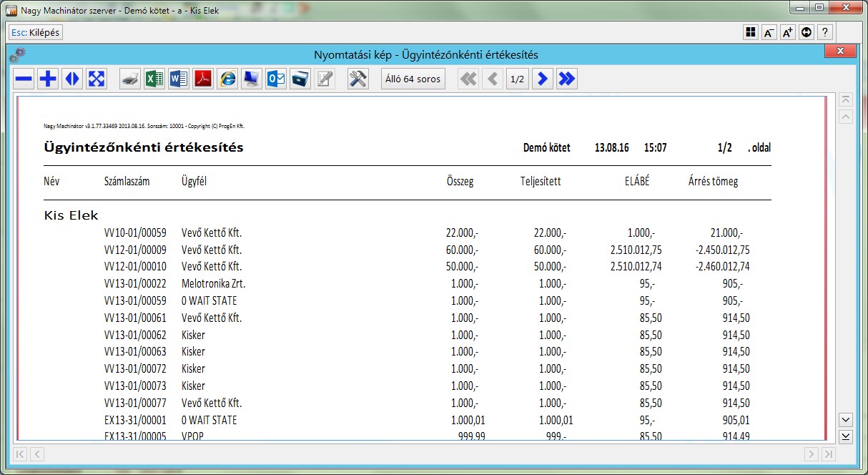Open the report in Internet Explorer
Viewport: 868px width, 475px height.
tap(227, 79)
